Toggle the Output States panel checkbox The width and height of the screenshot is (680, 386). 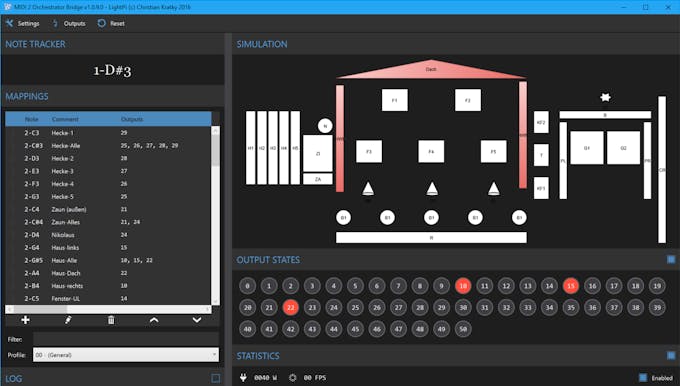pyautogui.click(x=671, y=259)
